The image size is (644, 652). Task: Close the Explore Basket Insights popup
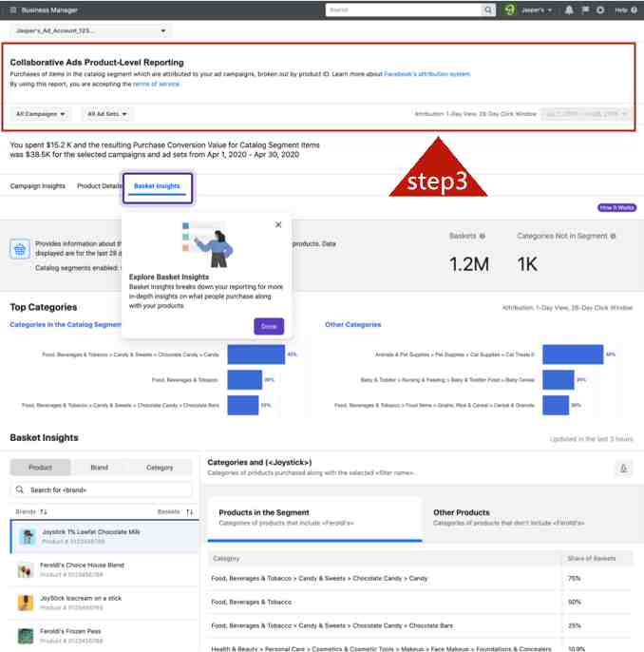[278, 224]
